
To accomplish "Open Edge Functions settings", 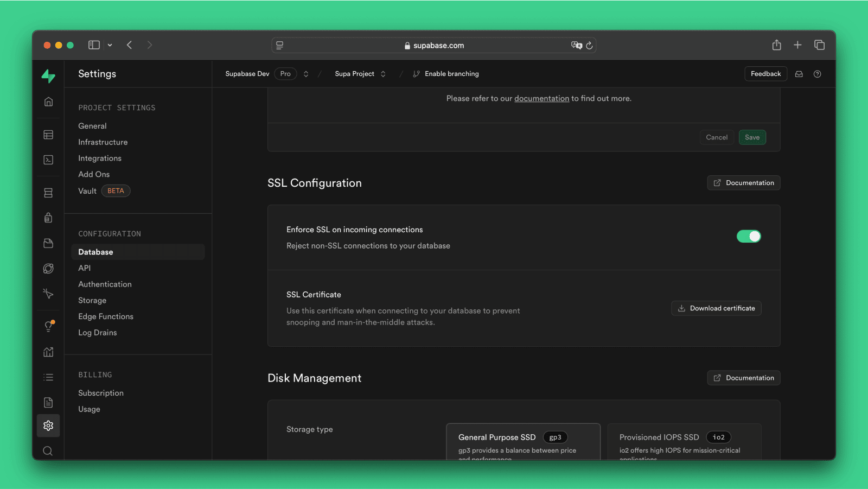I will (x=106, y=316).
